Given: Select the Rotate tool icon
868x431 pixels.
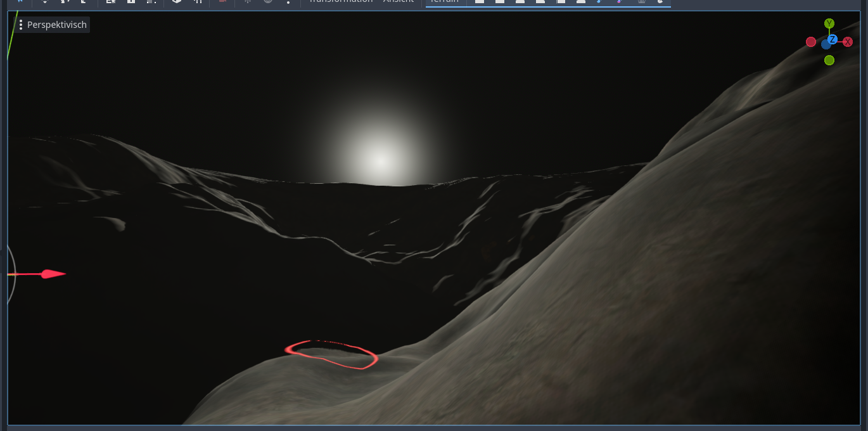Looking at the screenshot, I should pos(65,3).
